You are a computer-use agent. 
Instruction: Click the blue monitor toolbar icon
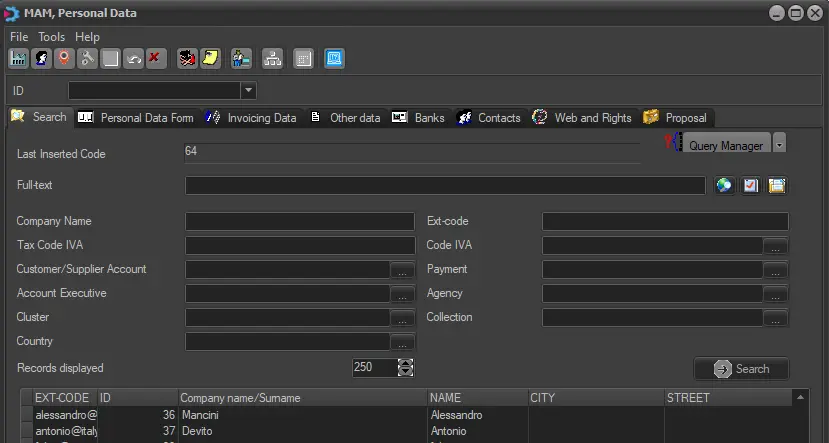pyautogui.click(x=334, y=59)
